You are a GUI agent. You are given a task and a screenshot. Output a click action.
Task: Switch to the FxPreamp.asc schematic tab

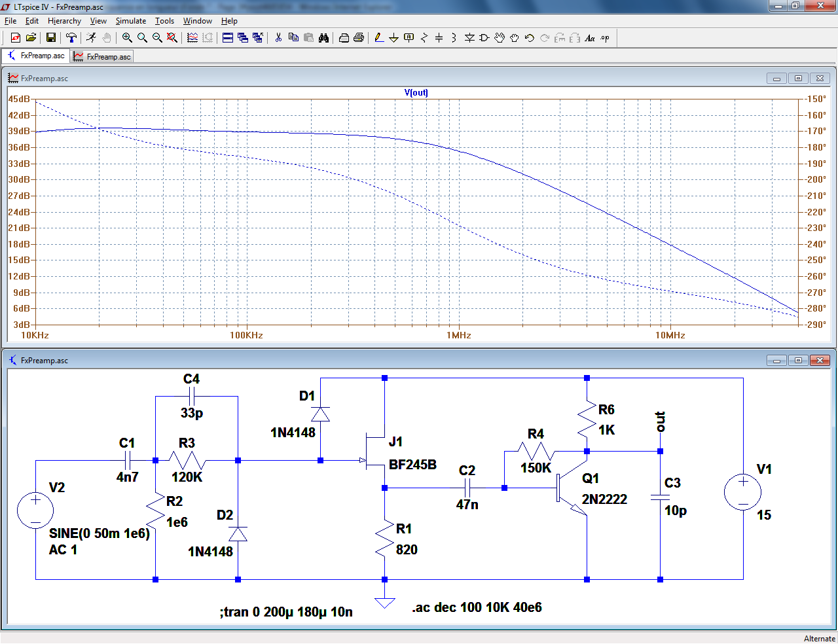coord(36,56)
